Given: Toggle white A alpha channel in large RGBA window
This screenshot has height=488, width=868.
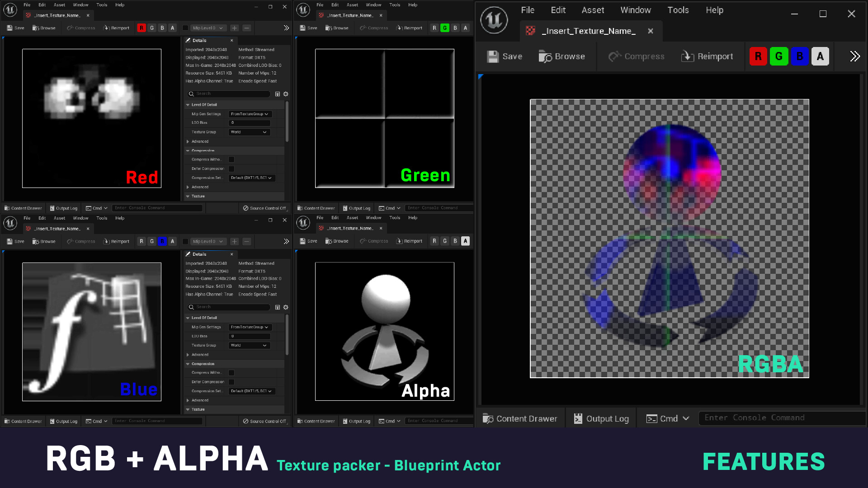Looking at the screenshot, I should pos(820,56).
